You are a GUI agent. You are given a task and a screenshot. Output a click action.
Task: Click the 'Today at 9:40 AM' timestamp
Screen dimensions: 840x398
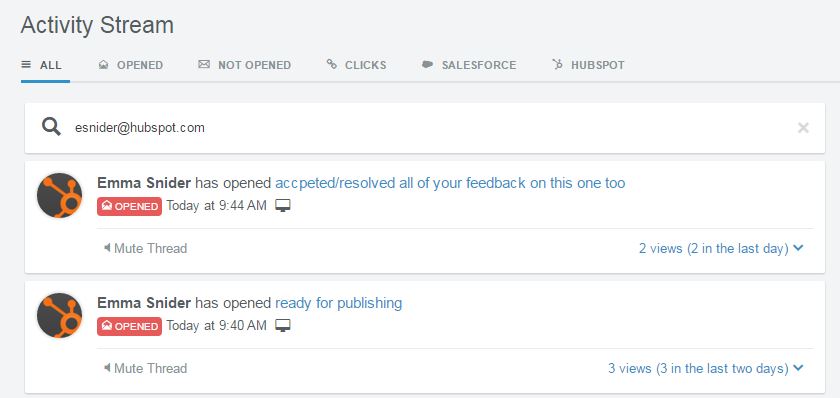tap(216, 326)
